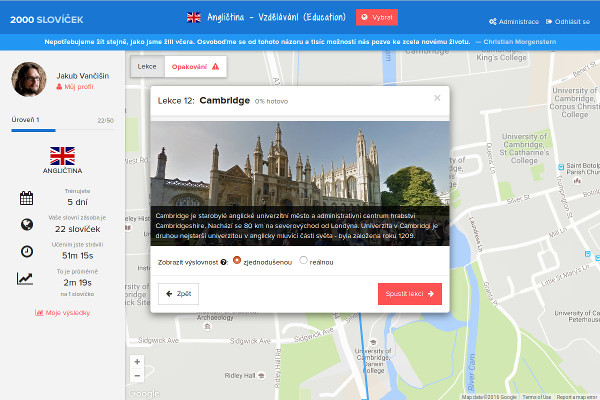This screenshot has width=600, height=400.
Task: Click the help question mark next to Zobrazit výslovnost
Action: tap(223, 262)
